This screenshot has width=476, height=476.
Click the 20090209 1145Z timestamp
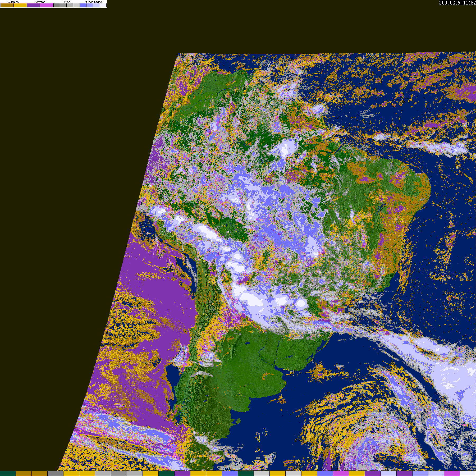click(x=457, y=3)
